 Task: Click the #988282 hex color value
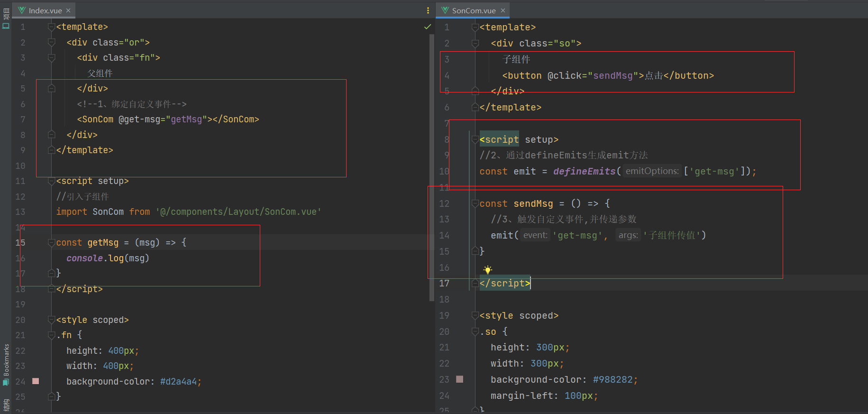pyautogui.click(x=613, y=379)
